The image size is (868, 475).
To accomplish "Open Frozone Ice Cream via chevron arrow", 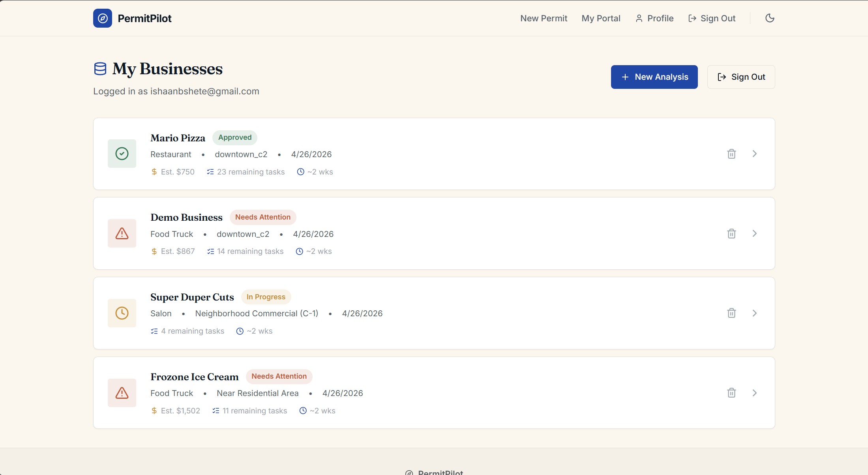I will click(x=754, y=393).
